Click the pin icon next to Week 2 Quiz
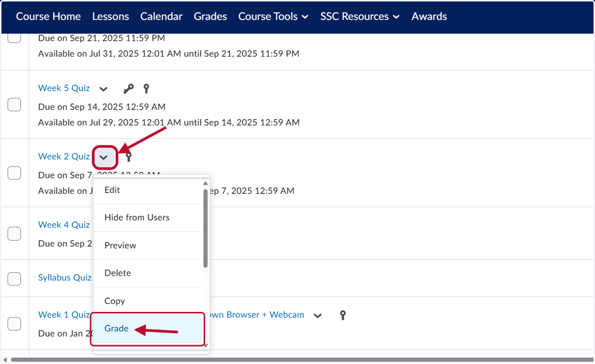 (128, 157)
